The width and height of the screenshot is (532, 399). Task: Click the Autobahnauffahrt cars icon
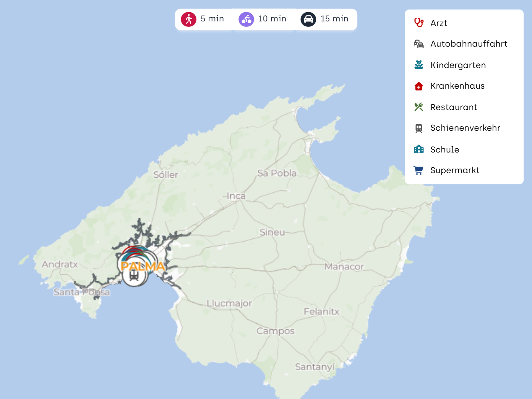[x=419, y=44]
